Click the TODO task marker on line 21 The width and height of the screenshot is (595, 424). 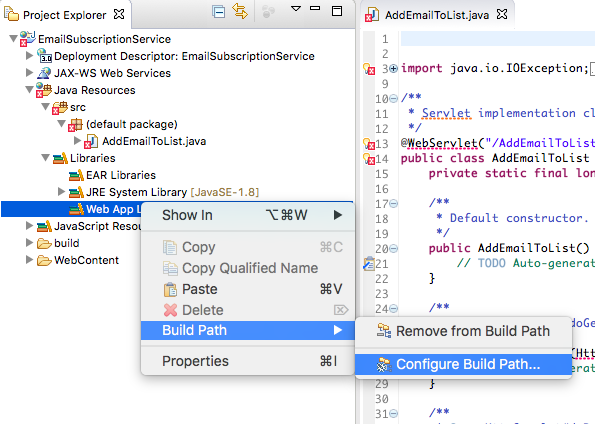[x=368, y=263]
